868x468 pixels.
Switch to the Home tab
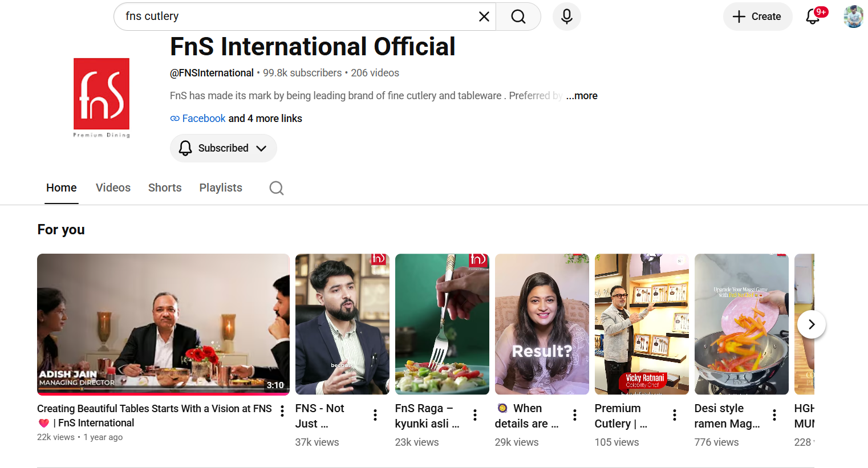click(62, 188)
